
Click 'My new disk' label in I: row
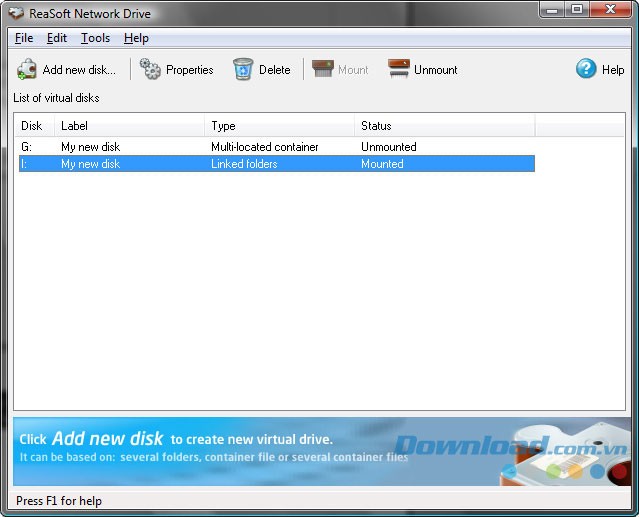click(90, 164)
